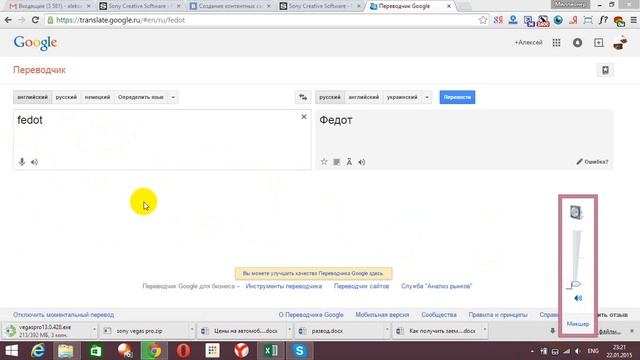The width and height of the screenshot is (640, 360).
Task: Expand the source language dropdown arrow
Action: [173, 97]
